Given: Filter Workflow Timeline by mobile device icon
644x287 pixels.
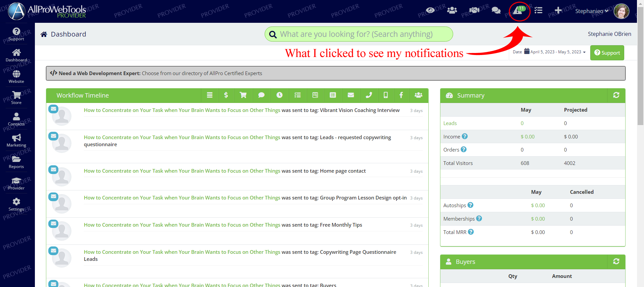Looking at the screenshot, I should point(386,95).
